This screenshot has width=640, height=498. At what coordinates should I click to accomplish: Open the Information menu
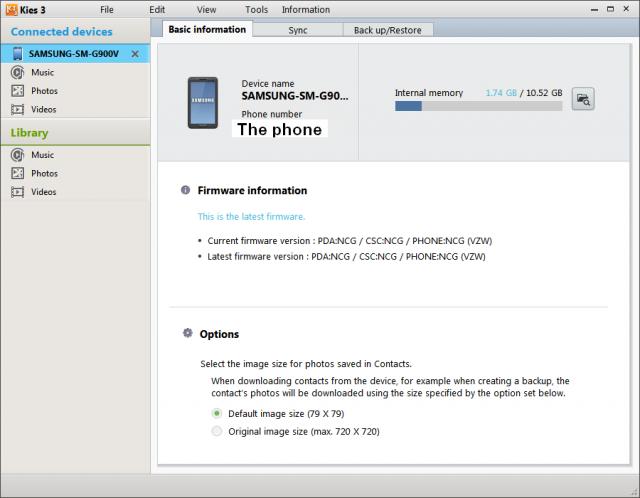[x=306, y=9]
